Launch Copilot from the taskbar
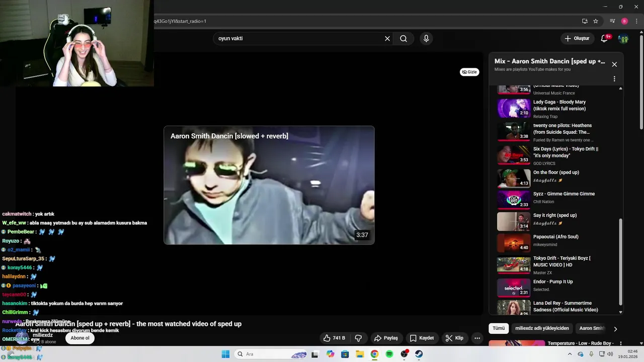 click(330, 354)
